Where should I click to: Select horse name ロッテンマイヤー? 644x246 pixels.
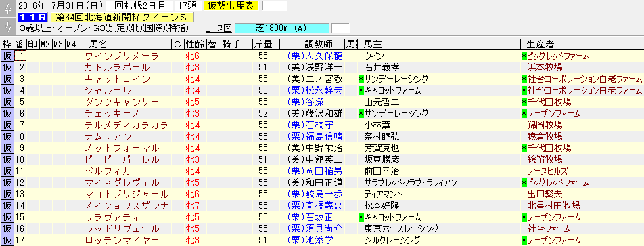point(122,241)
